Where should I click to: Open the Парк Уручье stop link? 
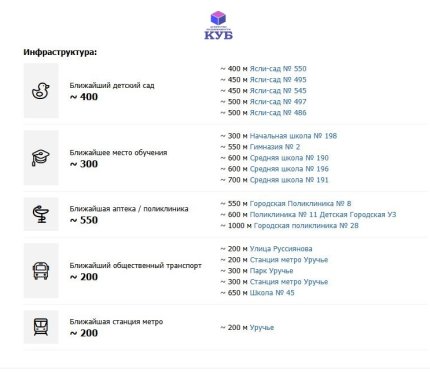click(x=271, y=271)
